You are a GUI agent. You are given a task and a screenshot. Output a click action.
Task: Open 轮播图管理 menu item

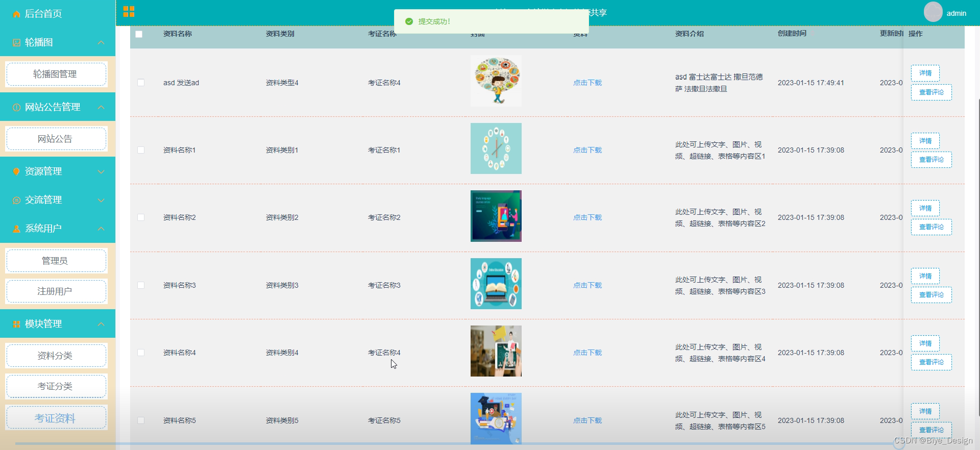(x=56, y=74)
